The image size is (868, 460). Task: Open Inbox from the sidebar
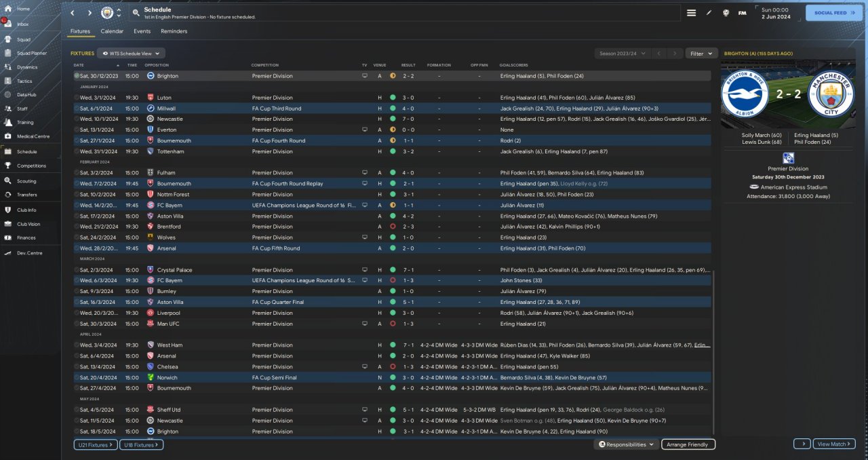(23, 24)
